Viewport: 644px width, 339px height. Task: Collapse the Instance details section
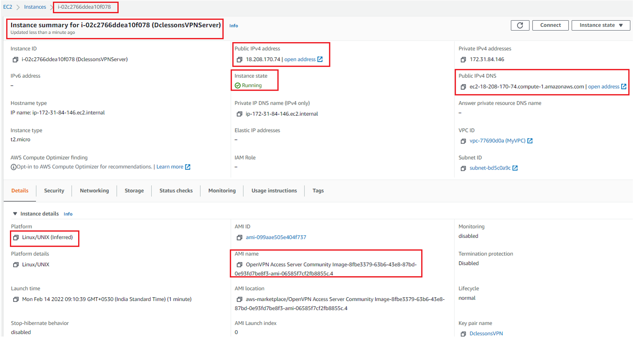click(15, 214)
